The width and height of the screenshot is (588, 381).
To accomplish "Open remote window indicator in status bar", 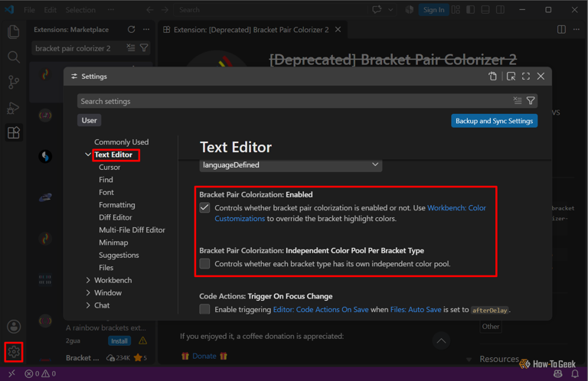I will 12,373.
